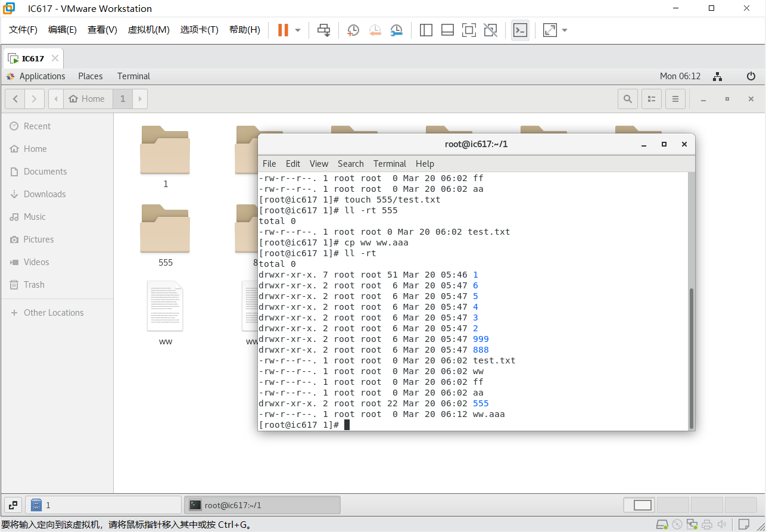This screenshot has height=532, width=766.
Task: Click the Terminal app menu in the top bar
Action: [x=133, y=76]
